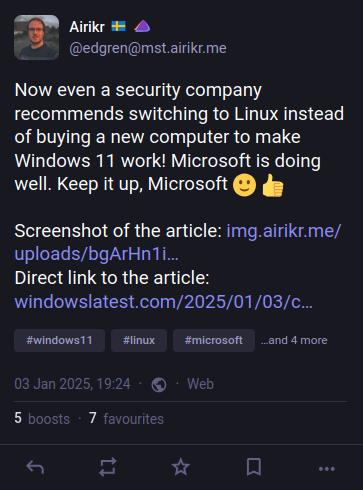View the 7 favourites list

(126, 418)
